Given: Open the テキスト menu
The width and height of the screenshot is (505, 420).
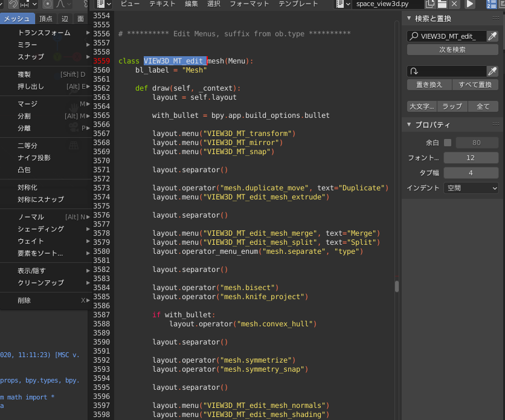Looking at the screenshot, I should (162, 4).
